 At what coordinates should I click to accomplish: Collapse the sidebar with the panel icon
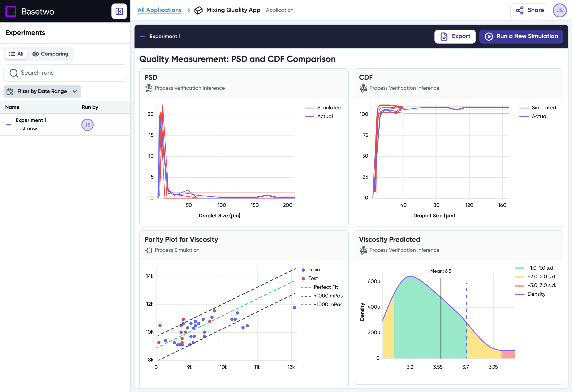(x=119, y=11)
